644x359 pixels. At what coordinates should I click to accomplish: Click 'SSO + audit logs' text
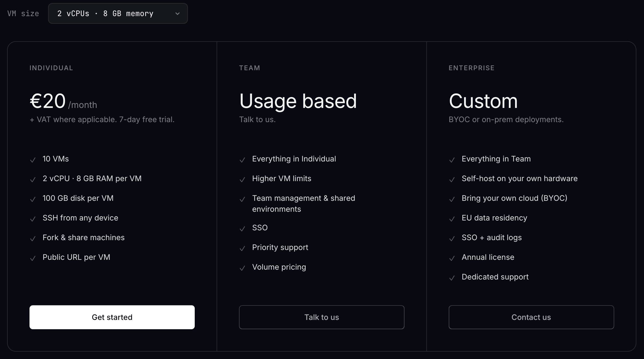point(492,237)
